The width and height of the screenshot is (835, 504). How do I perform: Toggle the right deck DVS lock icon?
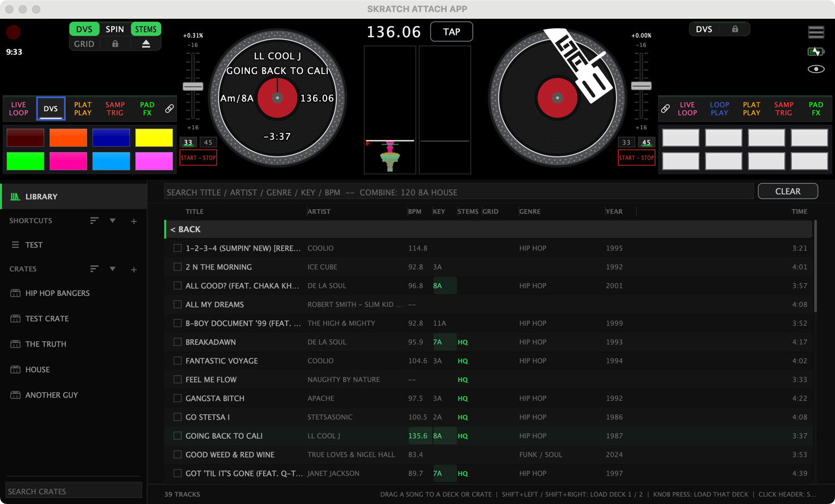tap(735, 29)
